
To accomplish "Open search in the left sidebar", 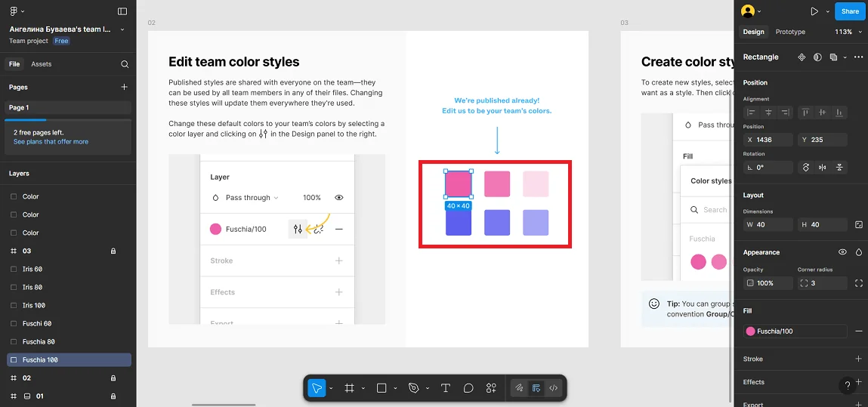I will coord(125,64).
